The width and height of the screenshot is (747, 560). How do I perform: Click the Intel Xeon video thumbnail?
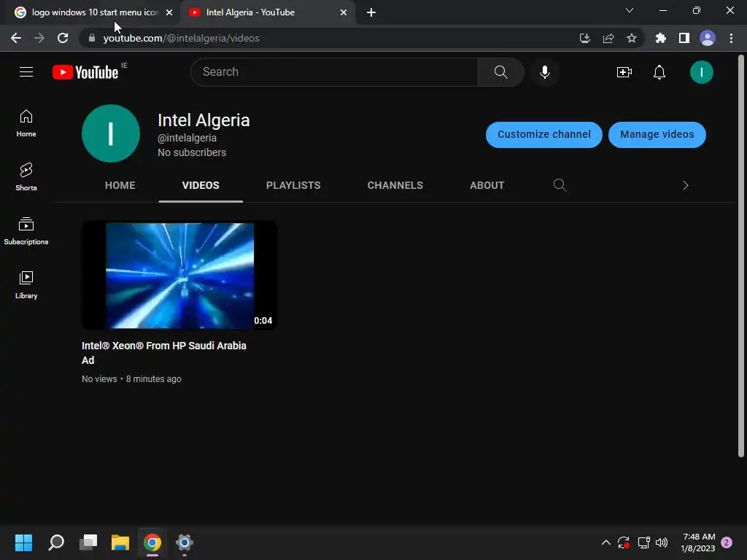(x=179, y=275)
